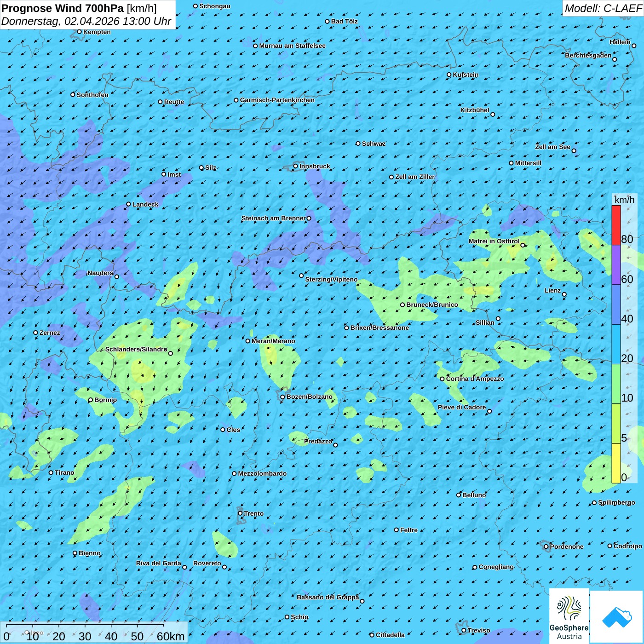Select the Belluno city dot
Image resolution: width=644 pixels, height=644 pixels.
pyautogui.click(x=459, y=495)
